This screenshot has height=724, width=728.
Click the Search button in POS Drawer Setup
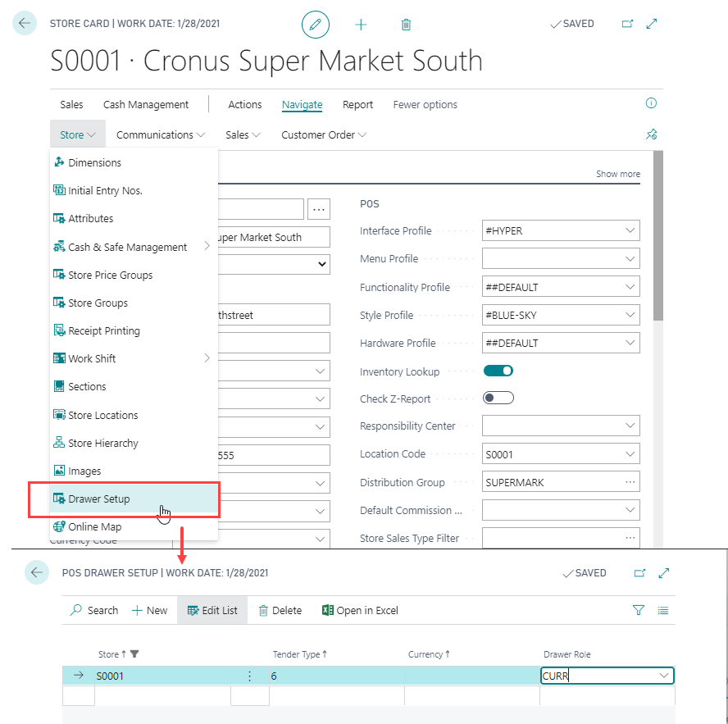[x=94, y=610]
